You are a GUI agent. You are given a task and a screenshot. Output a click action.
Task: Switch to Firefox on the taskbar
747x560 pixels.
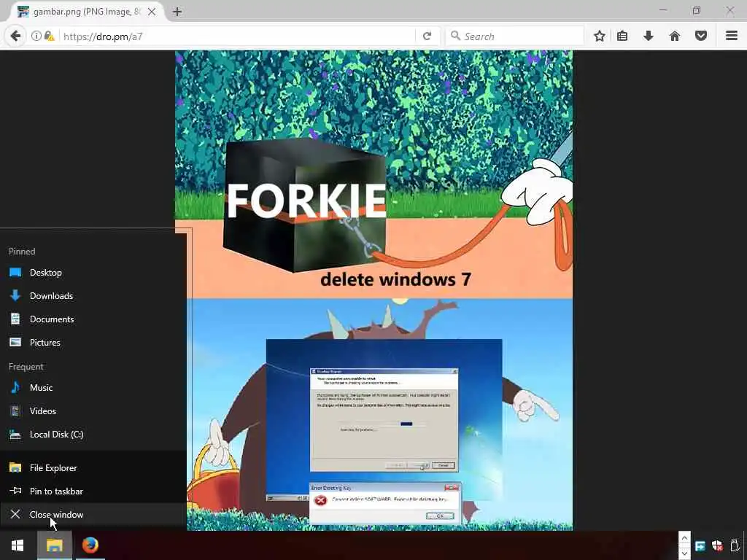tap(90, 545)
